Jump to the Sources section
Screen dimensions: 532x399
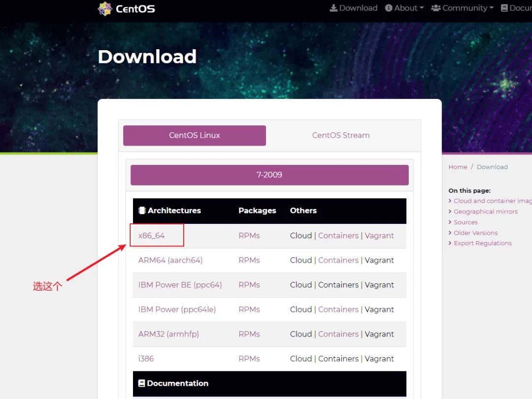tap(465, 222)
